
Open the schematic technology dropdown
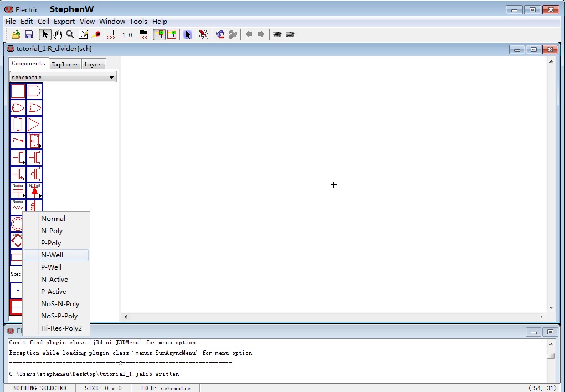pos(63,78)
